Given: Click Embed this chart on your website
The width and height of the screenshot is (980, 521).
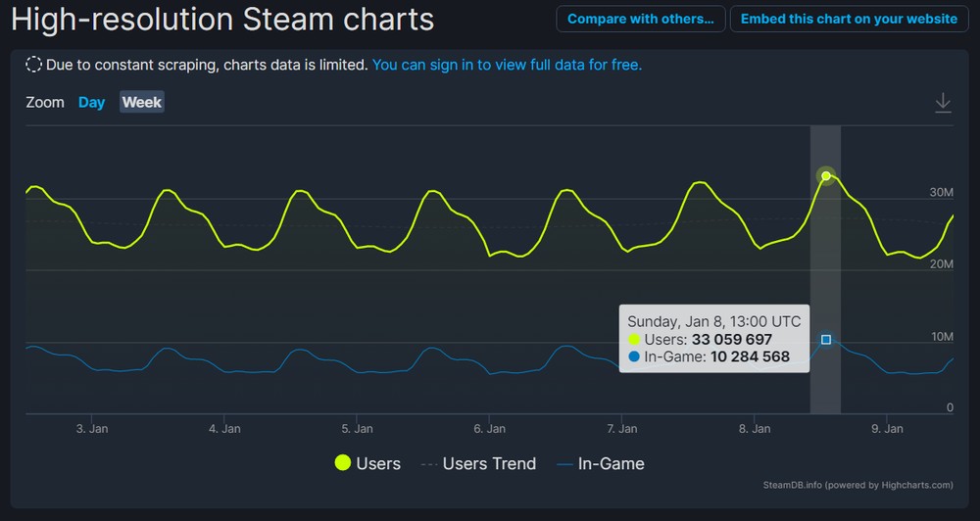Looking at the screenshot, I should [x=849, y=19].
